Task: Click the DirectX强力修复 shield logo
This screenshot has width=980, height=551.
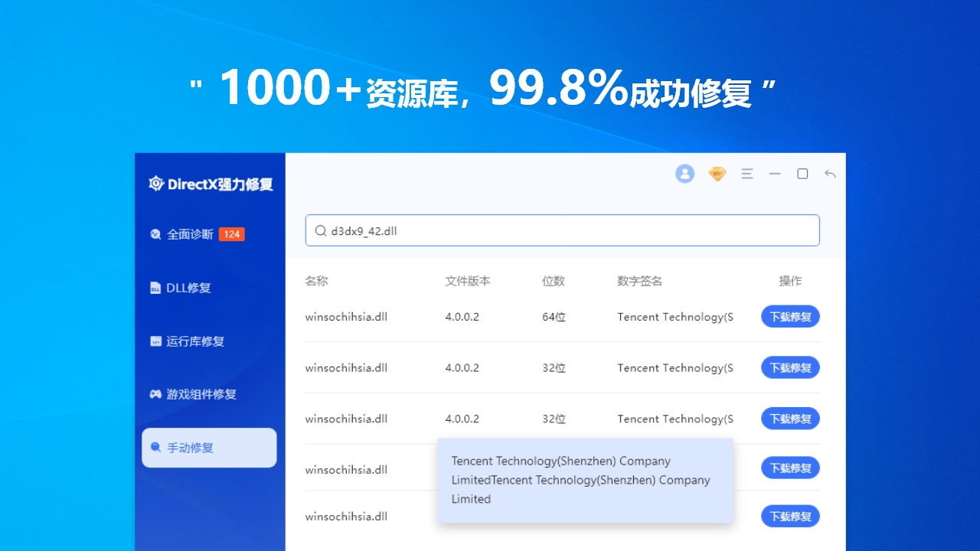Action: pos(155,182)
